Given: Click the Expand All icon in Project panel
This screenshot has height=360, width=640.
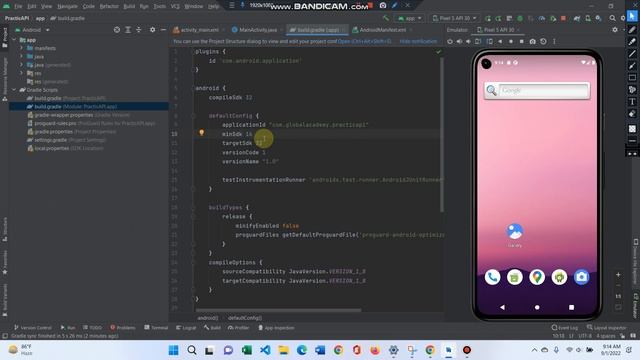Looking at the screenshot, I should click(x=128, y=30).
